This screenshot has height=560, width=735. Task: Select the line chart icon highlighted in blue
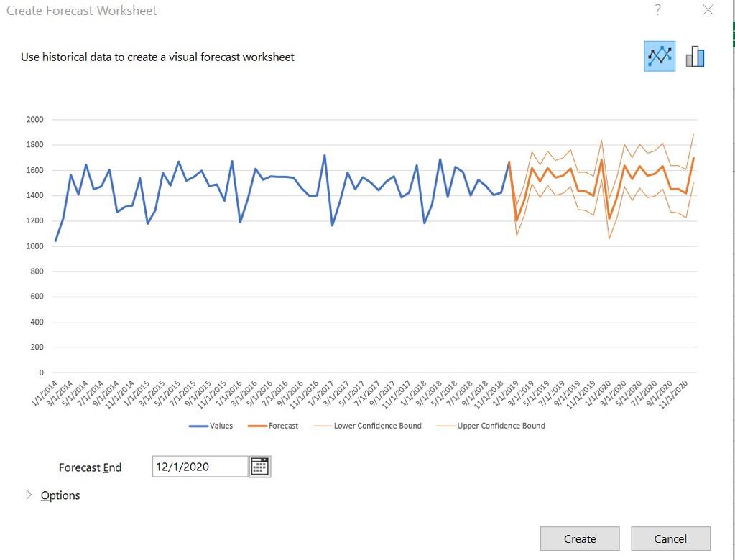(x=659, y=55)
